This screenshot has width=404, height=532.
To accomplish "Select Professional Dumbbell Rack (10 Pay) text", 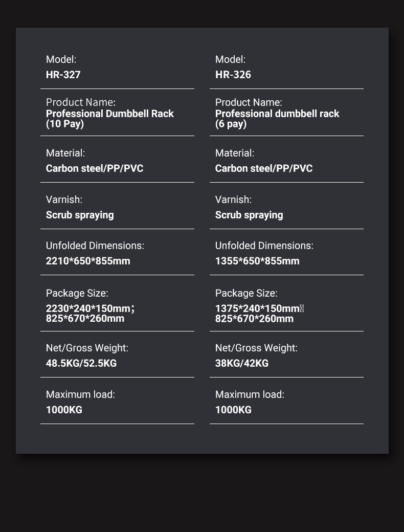I will coord(109,118).
